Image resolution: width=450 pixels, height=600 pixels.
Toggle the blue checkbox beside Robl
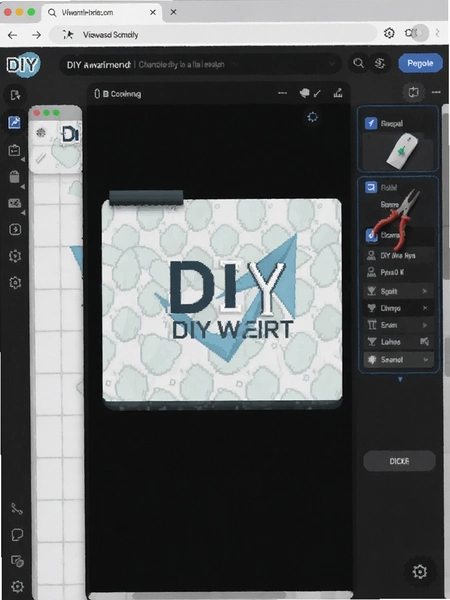coord(370,187)
